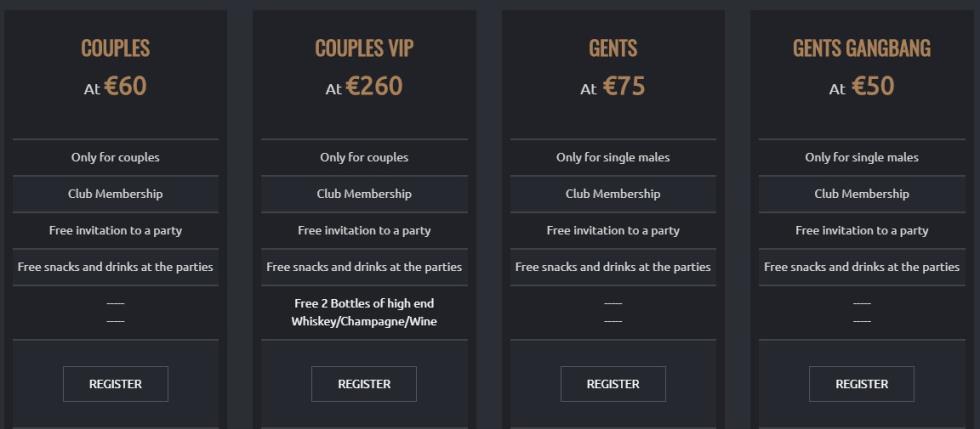Select the Gents plan heading
Screen dimensions: 980x429
pyautogui.click(x=613, y=48)
